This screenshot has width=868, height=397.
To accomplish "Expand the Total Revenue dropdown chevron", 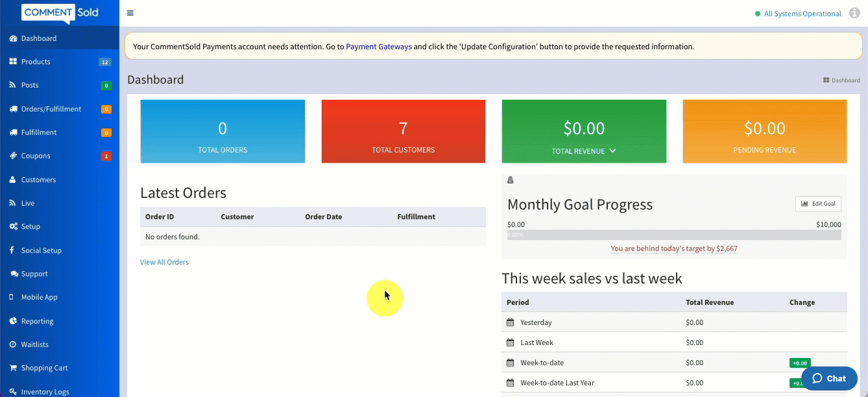I will (x=612, y=151).
